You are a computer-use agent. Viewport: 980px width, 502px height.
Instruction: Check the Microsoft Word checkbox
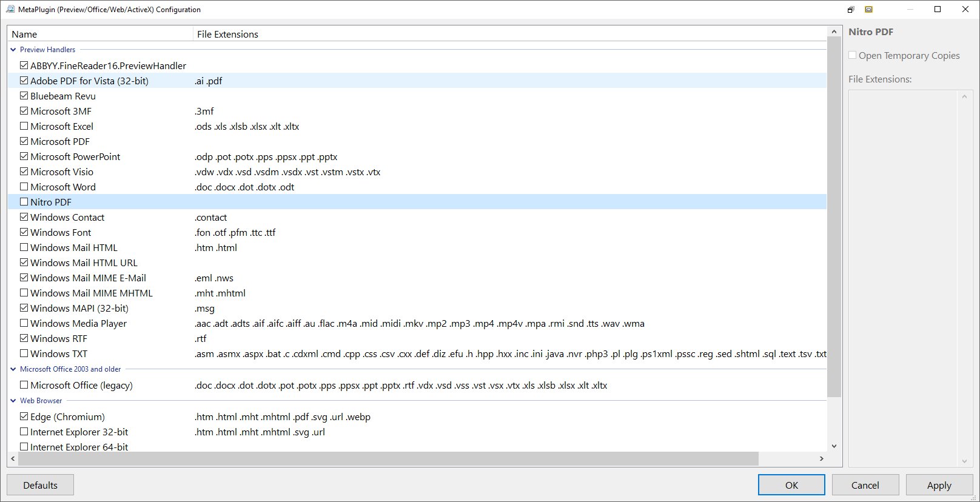click(24, 187)
